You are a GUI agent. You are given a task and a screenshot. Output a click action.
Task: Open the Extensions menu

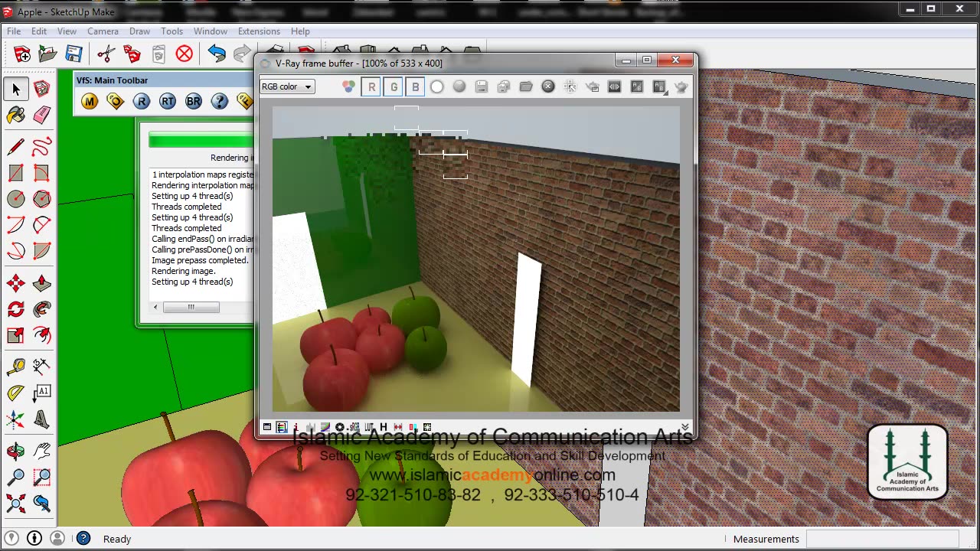pyautogui.click(x=259, y=31)
